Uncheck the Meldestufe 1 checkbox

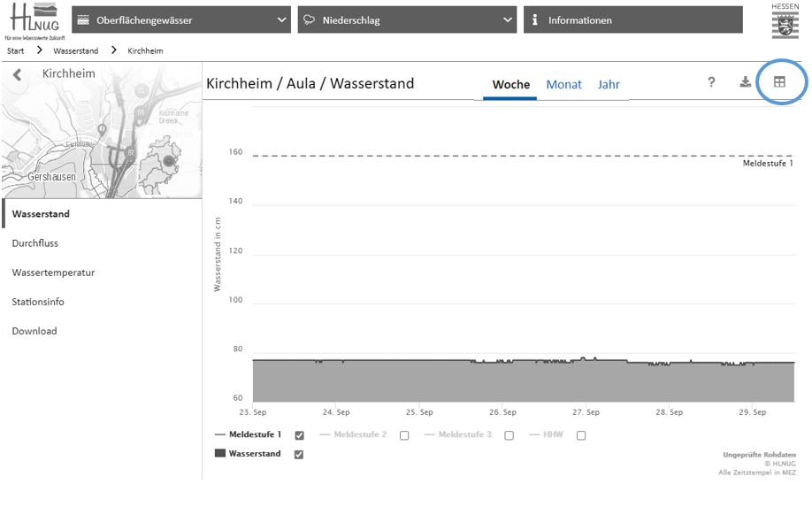tap(300, 435)
